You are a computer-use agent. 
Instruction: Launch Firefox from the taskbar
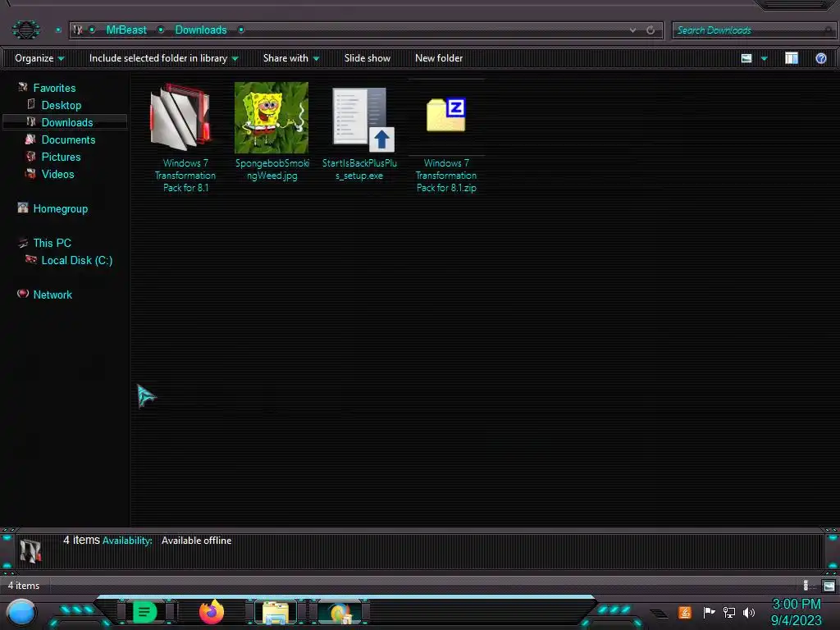point(212,611)
